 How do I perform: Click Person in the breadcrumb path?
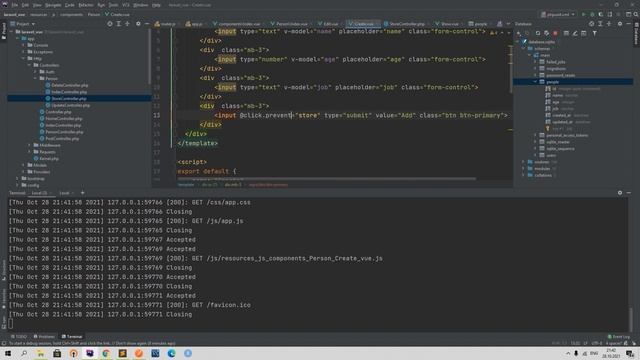coord(93,15)
